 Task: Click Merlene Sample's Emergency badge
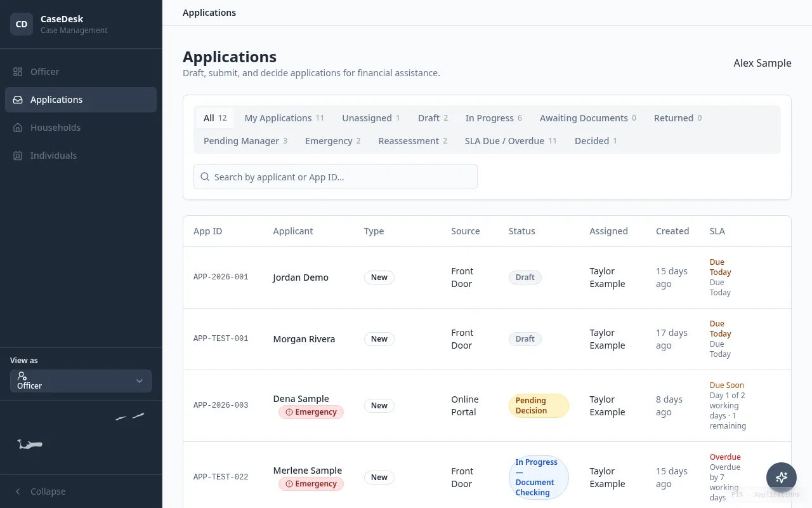click(311, 484)
